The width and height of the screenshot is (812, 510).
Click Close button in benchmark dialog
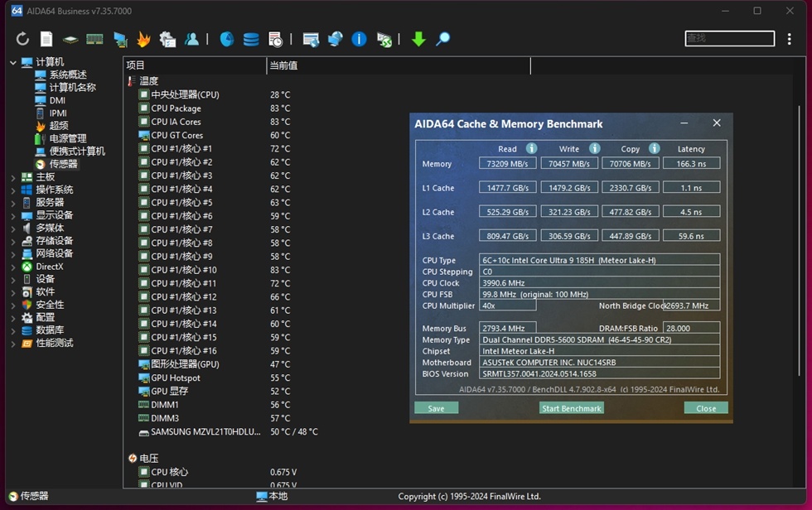tap(706, 408)
